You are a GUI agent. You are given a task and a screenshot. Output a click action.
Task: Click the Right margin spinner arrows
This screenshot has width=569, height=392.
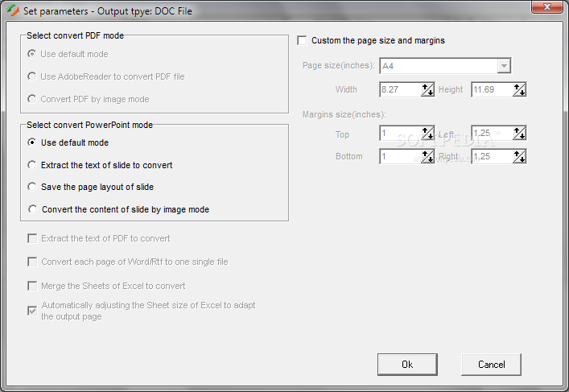click(520, 156)
